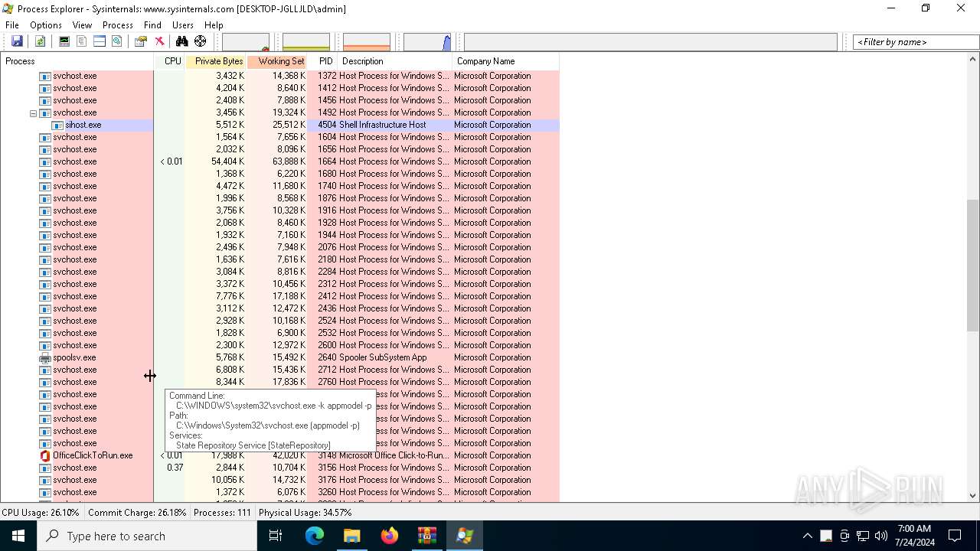Click the Physical Usage status entry

(305, 513)
